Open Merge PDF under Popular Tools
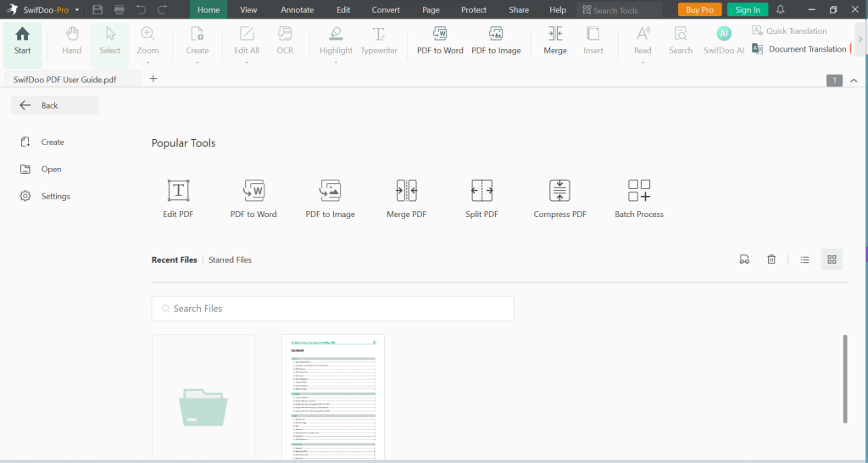868x463 pixels. (406, 198)
